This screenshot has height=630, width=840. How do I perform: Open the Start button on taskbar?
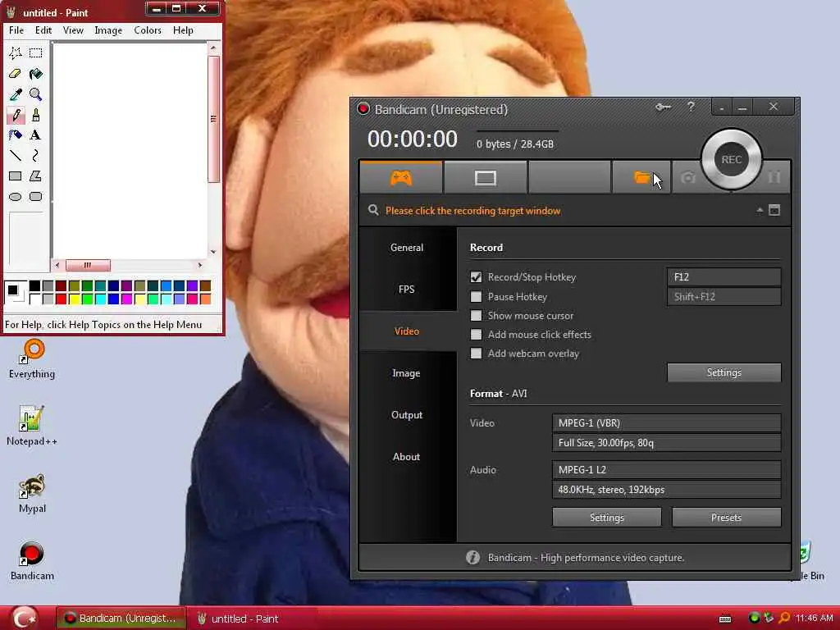pos(25,618)
